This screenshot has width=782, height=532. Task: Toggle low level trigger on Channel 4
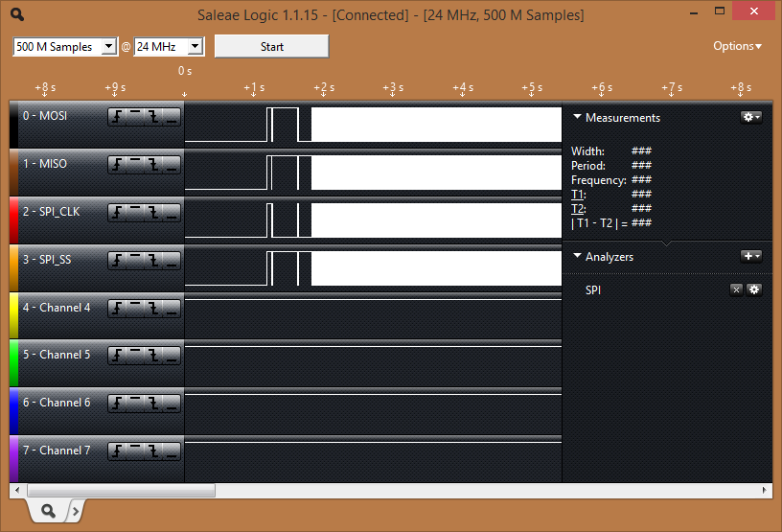tap(172, 309)
